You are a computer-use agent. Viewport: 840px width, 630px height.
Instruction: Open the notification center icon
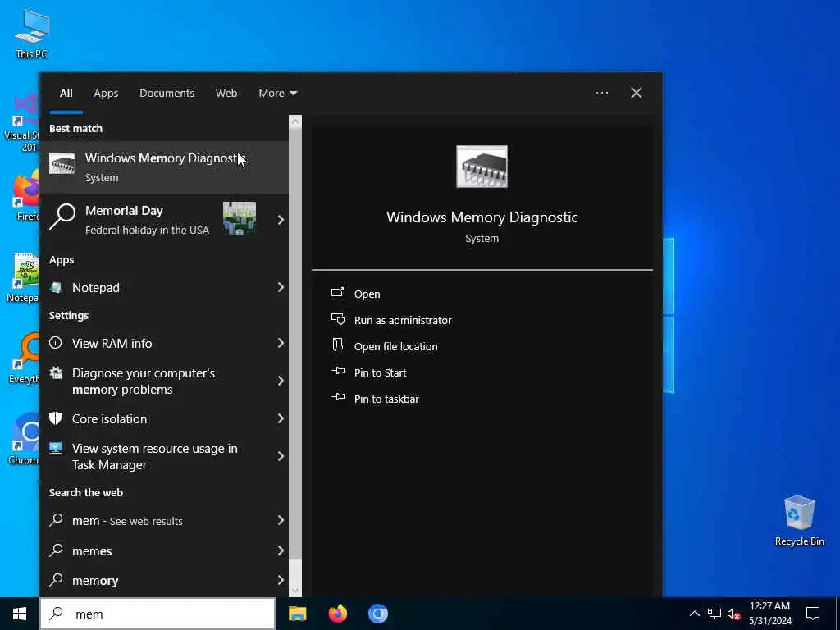[x=813, y=614]
